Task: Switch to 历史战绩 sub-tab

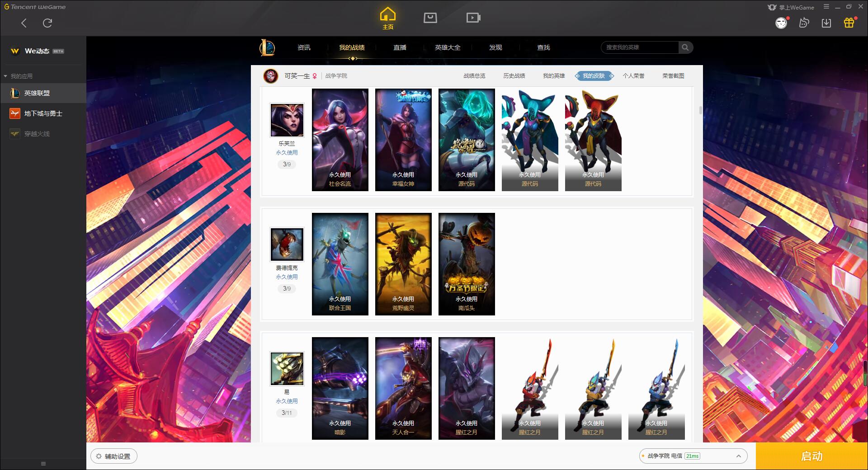Action: pyautogui.click(x=514, y=76)
